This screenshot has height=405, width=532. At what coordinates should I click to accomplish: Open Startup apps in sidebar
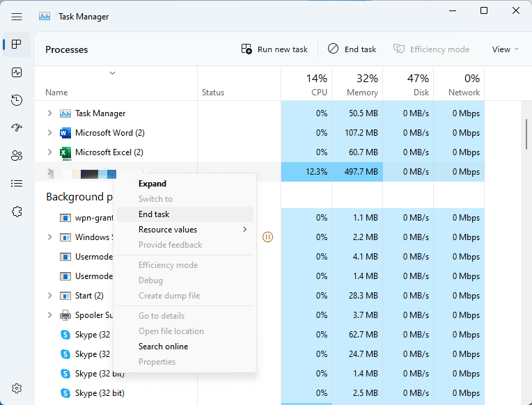tap(17, 127)
